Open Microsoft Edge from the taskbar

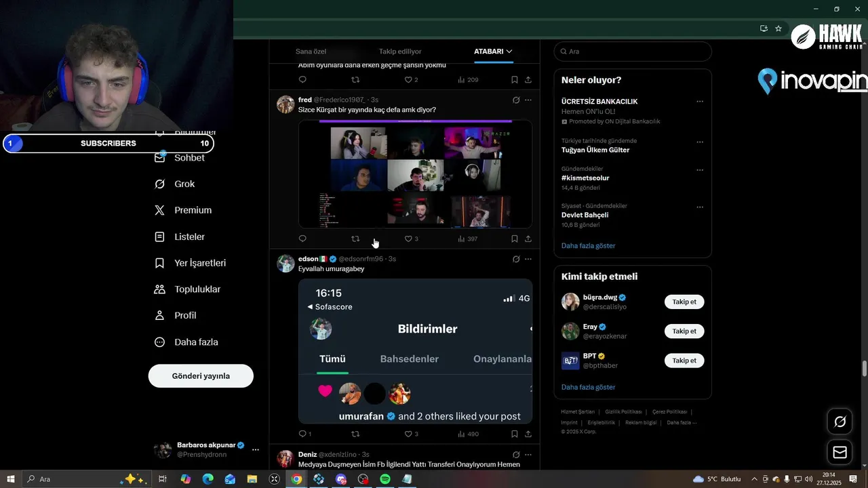(x=208, y=479)
